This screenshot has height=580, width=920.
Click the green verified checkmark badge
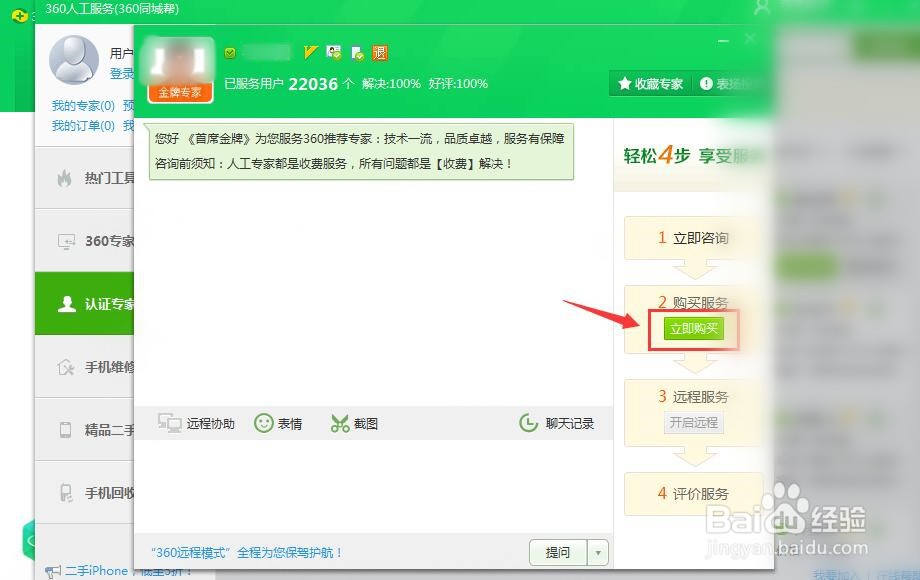click(x=230, y=52)
